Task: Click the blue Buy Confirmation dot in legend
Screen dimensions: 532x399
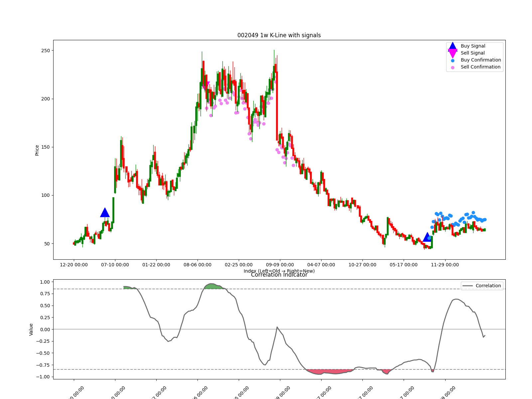Action: [453, 61]
